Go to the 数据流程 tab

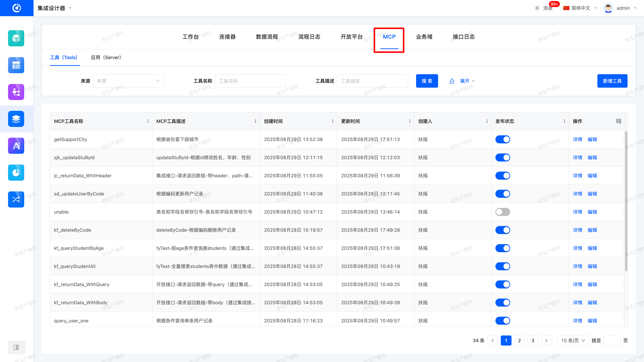click(267, 37)
